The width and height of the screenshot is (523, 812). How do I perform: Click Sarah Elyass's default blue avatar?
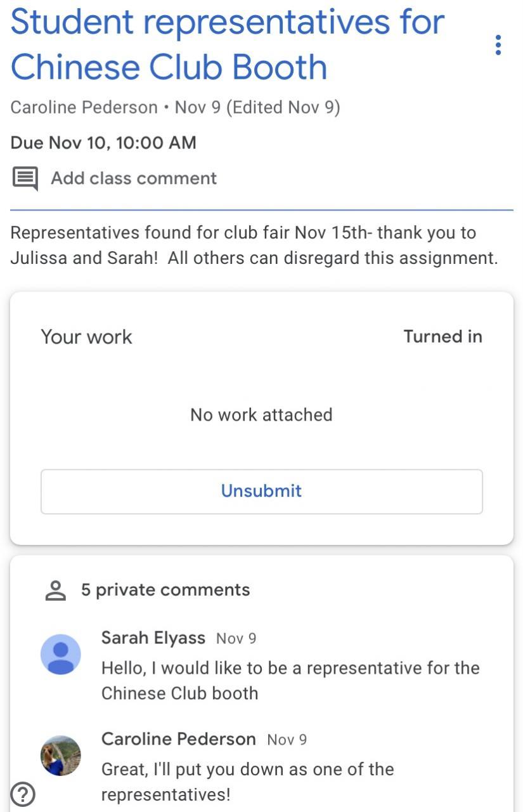pyautogui.click(x=61, y=654)
